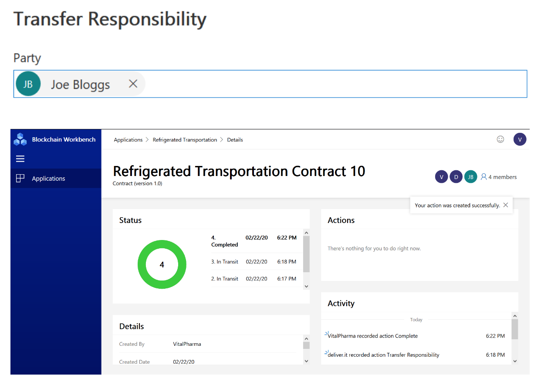541x392 pixels.
Task: Click the Status list scroll down arrow
Action: (x=306, y=286)
